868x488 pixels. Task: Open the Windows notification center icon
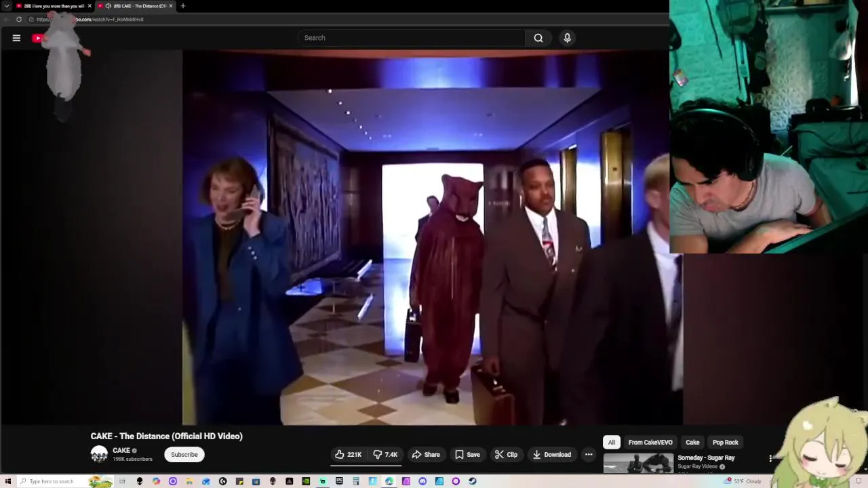[859, 481]
